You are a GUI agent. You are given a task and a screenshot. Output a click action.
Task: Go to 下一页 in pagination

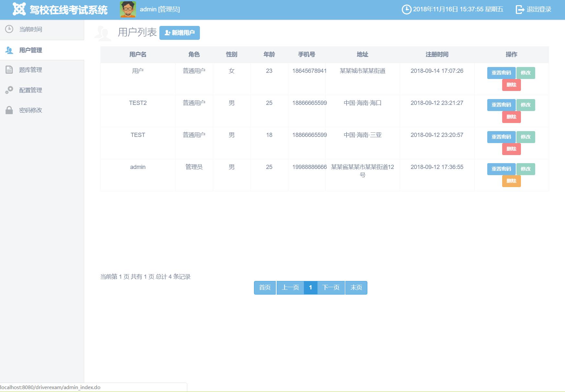(331, 287)
